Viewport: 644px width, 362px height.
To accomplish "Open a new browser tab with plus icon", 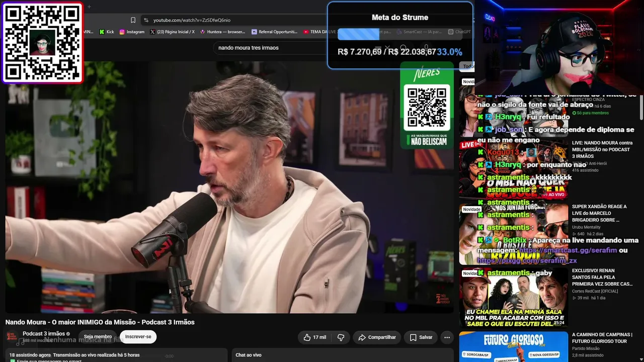I will (89, 7).
